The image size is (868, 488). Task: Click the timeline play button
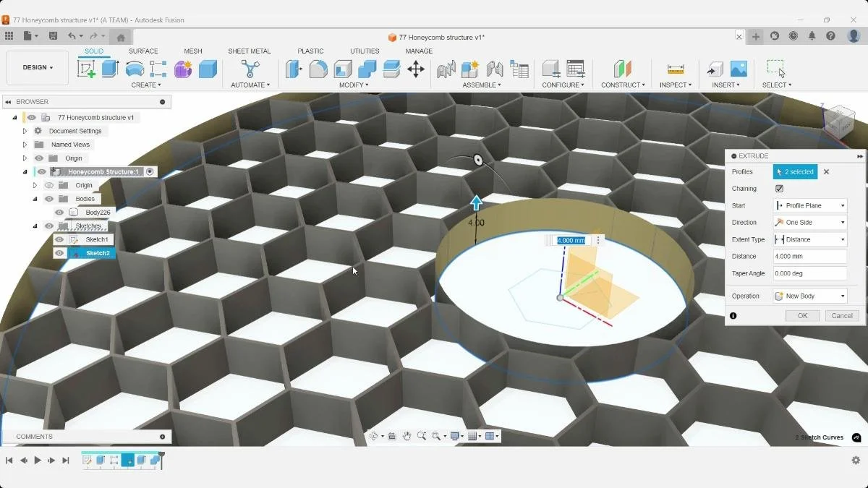38,461
